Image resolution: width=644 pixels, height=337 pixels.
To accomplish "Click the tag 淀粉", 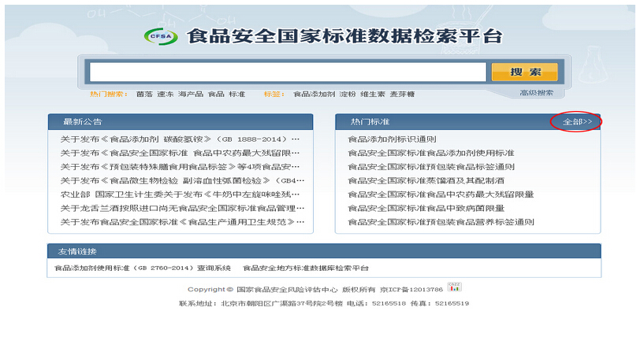I will click(x=348, y=94).
